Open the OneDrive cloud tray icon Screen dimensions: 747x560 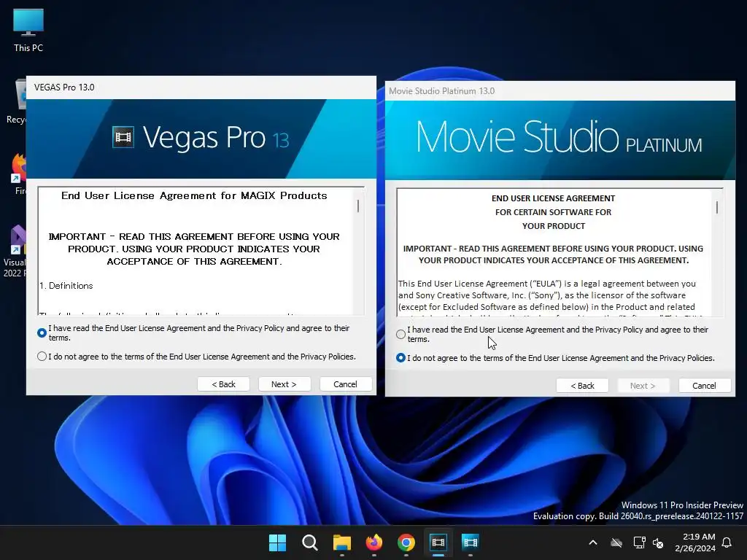616,542
